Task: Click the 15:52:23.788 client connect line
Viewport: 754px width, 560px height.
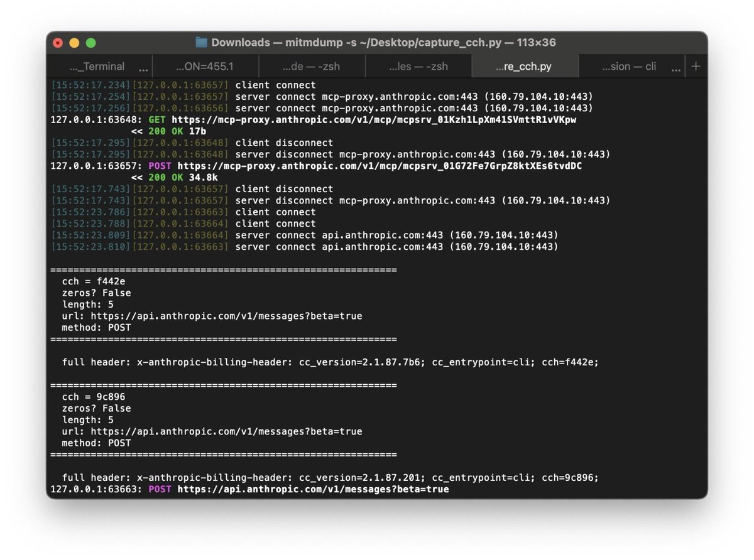Action: [x=183, y=223]
